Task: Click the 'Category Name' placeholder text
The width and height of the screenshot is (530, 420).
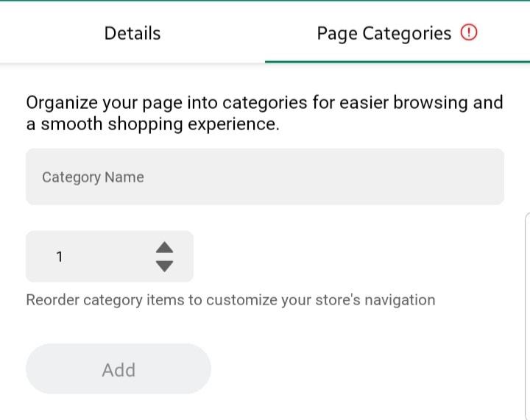Action: click(93, 177)
